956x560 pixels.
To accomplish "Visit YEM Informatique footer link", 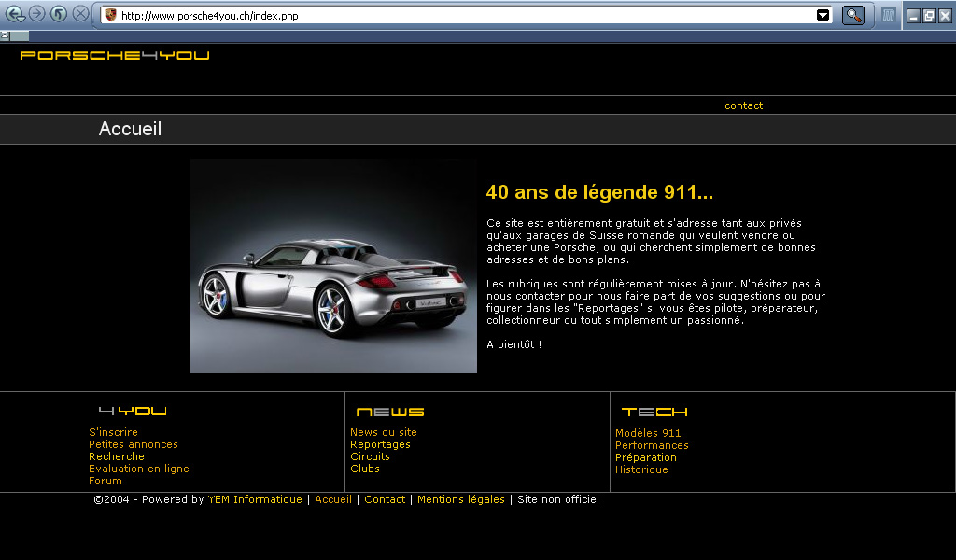I will [255, 499].
